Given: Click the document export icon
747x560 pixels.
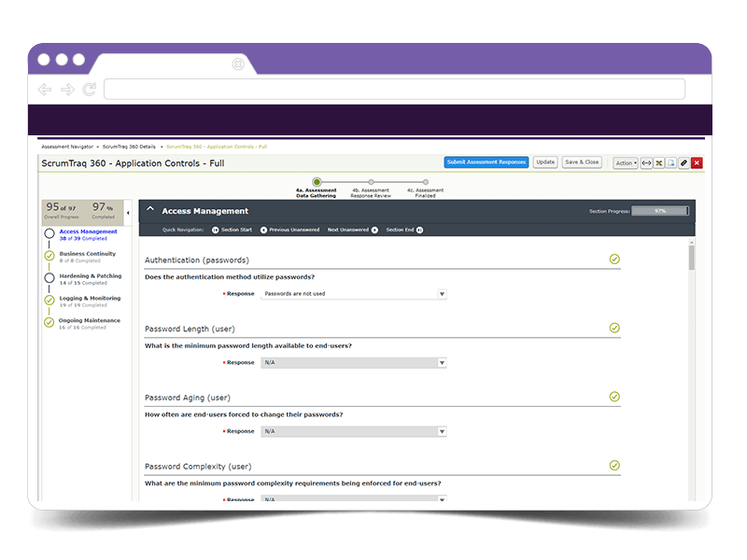Looking at the screenshot, I should click(671, 162).
